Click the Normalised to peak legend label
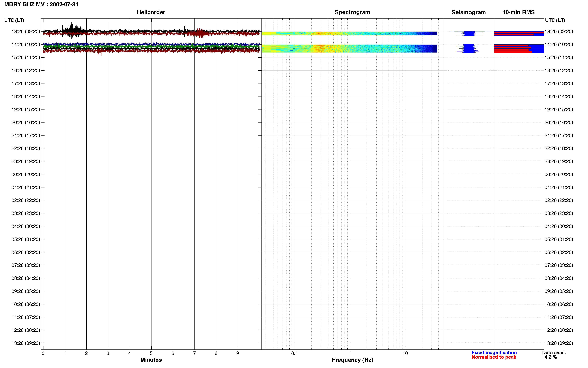Screen dimensions: 588x368 pyautogui.click(x=494, y=357)
